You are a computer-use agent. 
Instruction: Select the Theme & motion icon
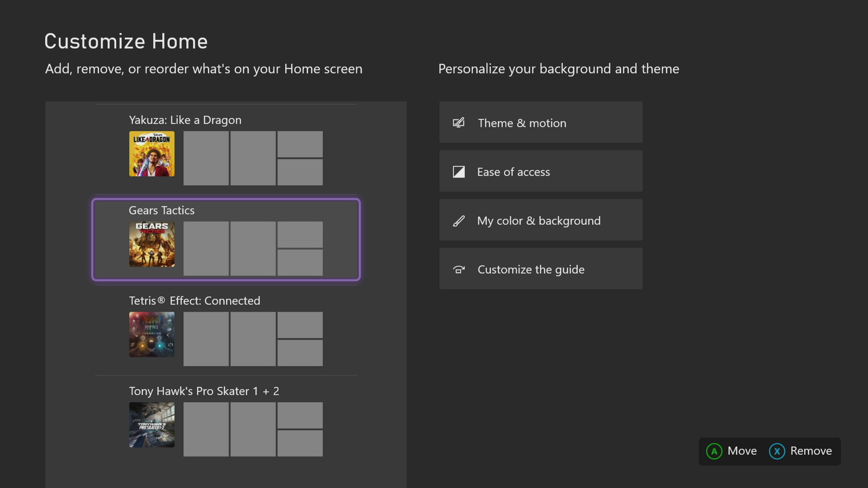click(x=458, y=122)
